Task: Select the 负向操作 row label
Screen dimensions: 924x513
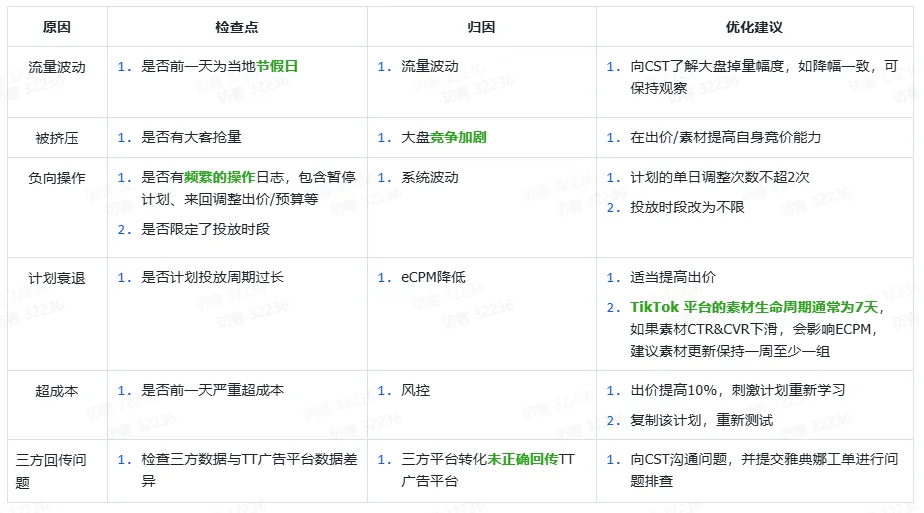Action: (57, 178)
